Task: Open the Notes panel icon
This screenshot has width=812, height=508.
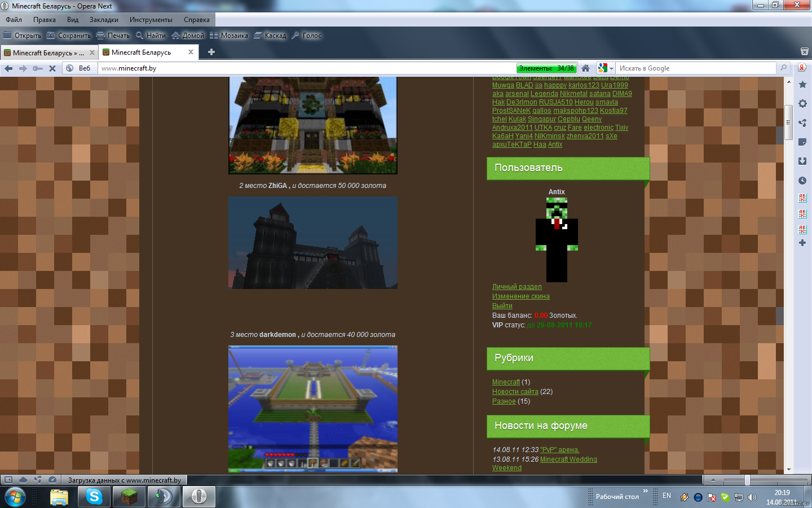Action: pyautogui.click(x=802, y=142)
